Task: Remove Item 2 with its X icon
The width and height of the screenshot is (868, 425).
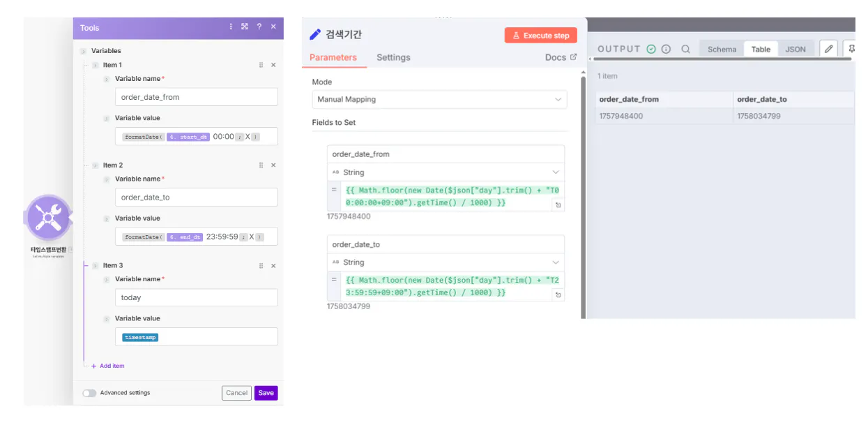Action: click(273, 165)
